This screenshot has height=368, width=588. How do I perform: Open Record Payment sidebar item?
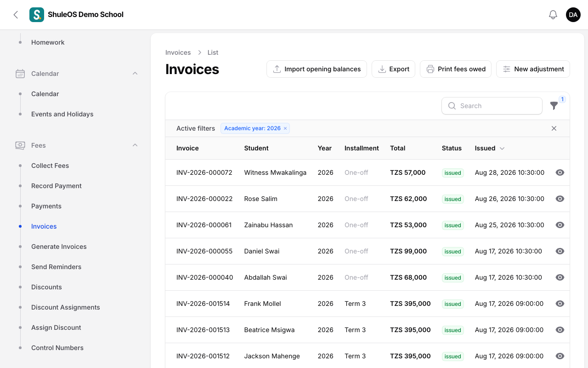point(57,186)
